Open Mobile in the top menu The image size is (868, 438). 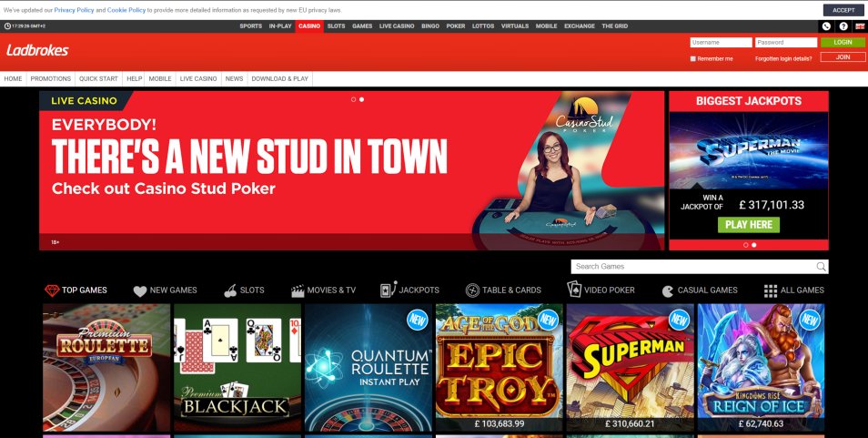[547, 26]
